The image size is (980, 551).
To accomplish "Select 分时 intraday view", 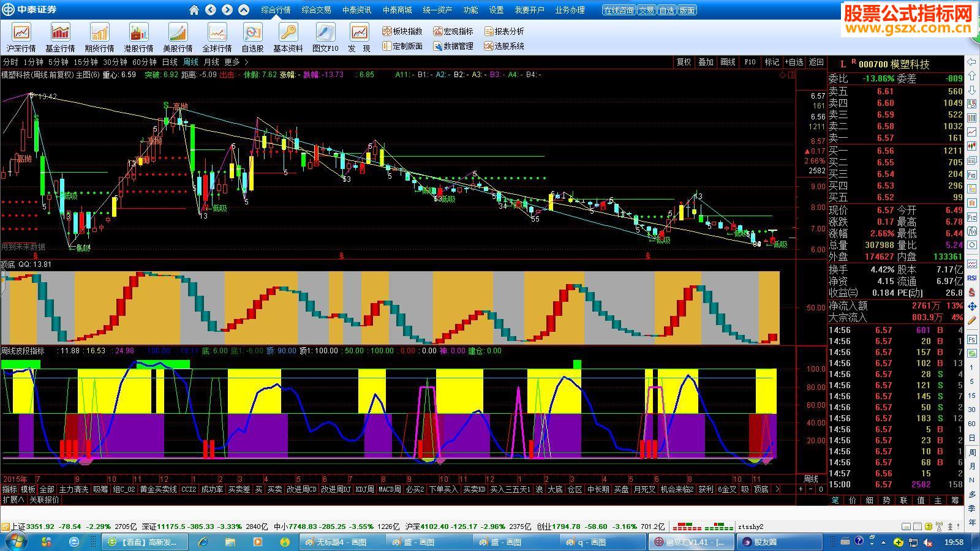I will click(10, 62).
